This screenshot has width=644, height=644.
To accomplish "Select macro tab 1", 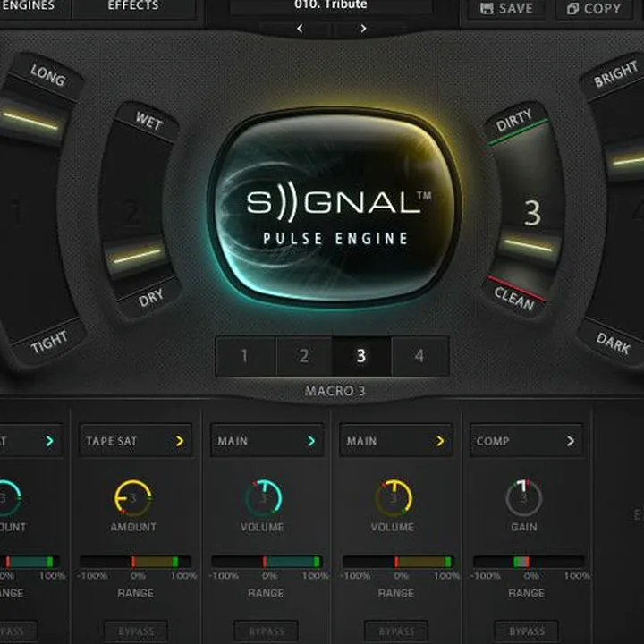I will pyautogui.click(x=245, y=356).
